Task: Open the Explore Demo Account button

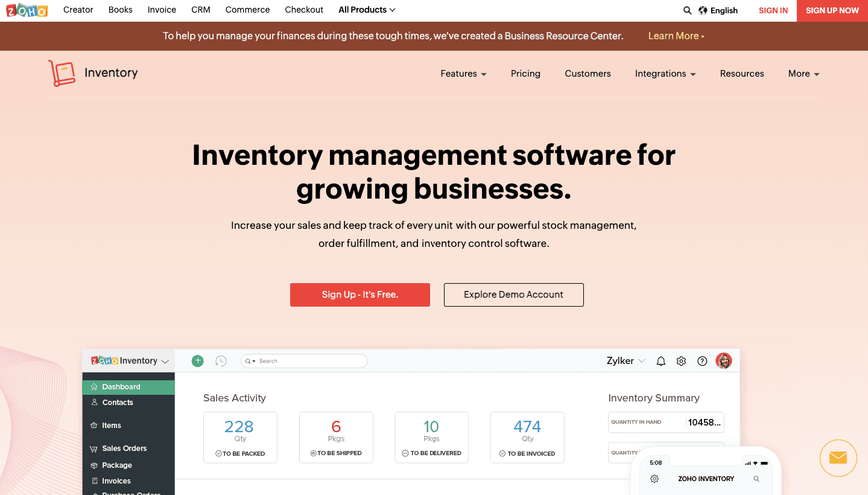Action: point(513,295)
